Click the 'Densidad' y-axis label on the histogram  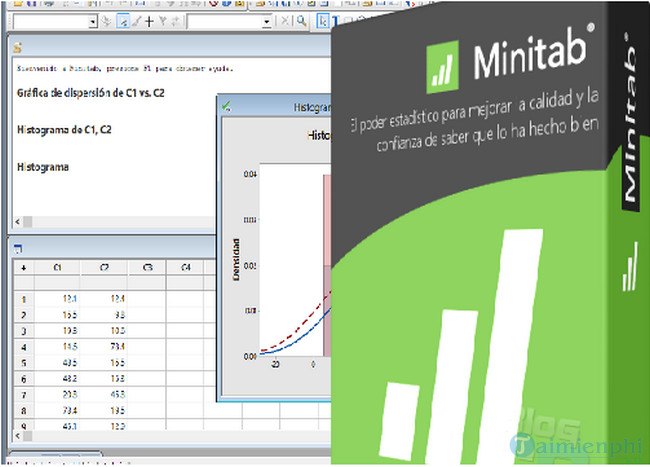point(236,259)
